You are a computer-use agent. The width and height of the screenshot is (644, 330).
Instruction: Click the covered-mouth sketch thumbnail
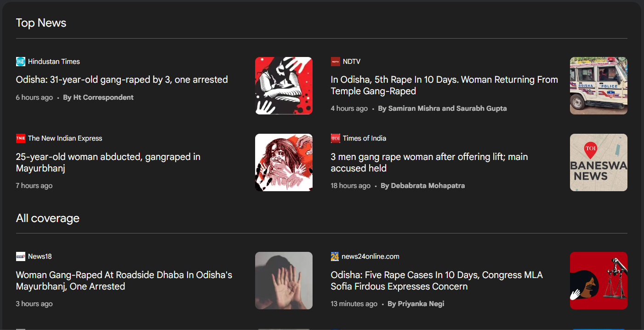[284, 162]
